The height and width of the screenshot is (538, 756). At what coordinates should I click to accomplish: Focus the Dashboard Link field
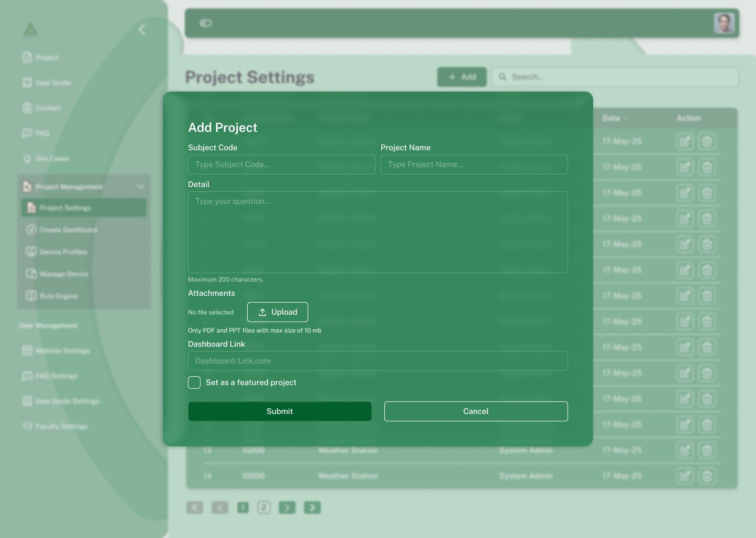[378, 361]
